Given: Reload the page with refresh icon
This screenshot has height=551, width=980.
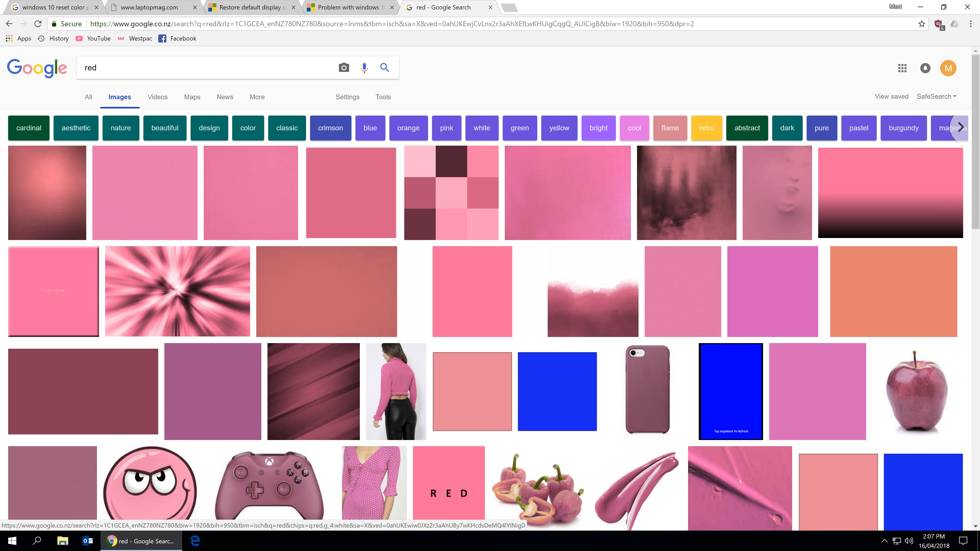Looking at the screenshot, I should click(x=38, y=24).
